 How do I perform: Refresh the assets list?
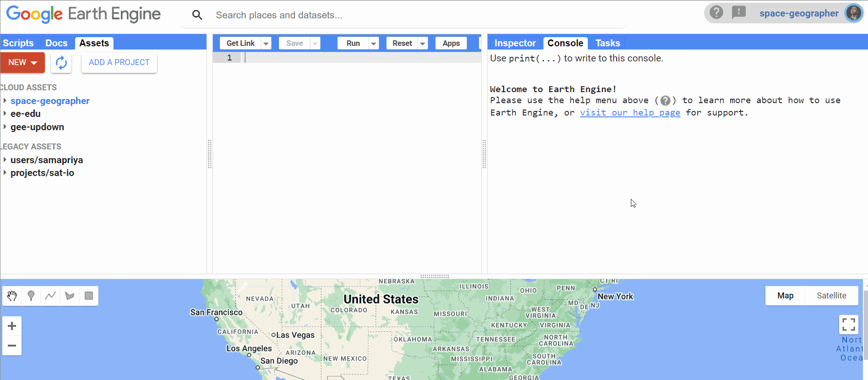61,63
